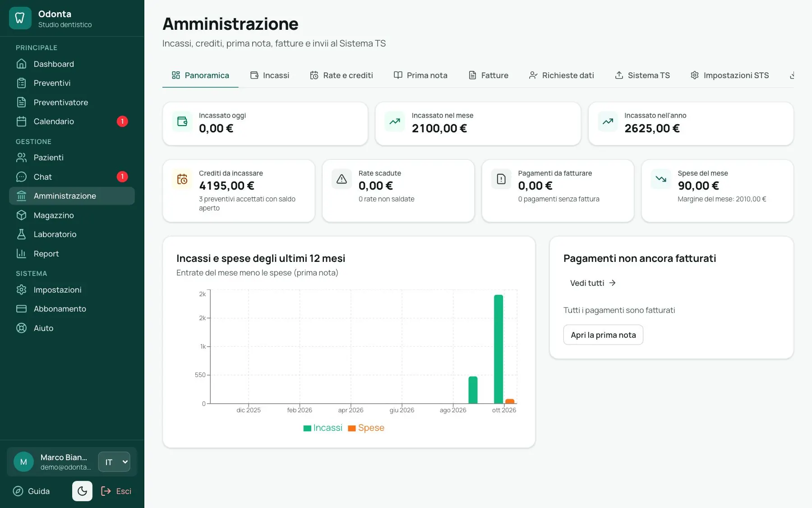Open Magazzino inventory section
The width and height of the screenshot is (812, 508).
[x=72, y=215]
